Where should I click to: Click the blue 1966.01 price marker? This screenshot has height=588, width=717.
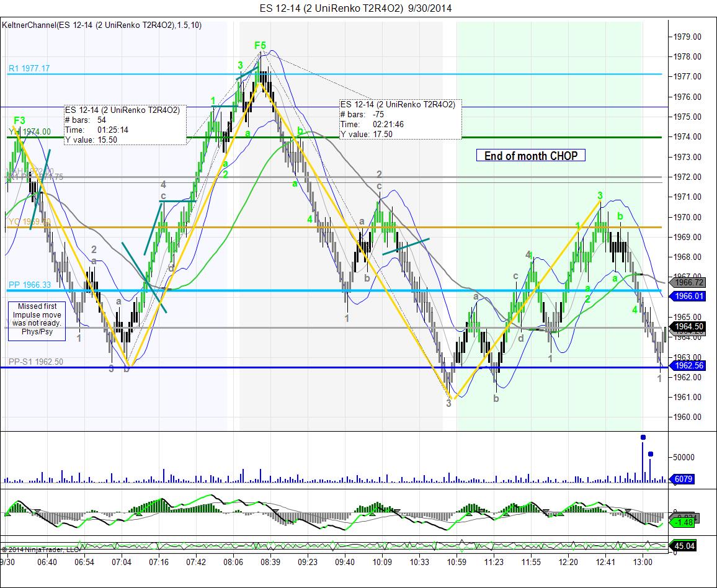688,296
